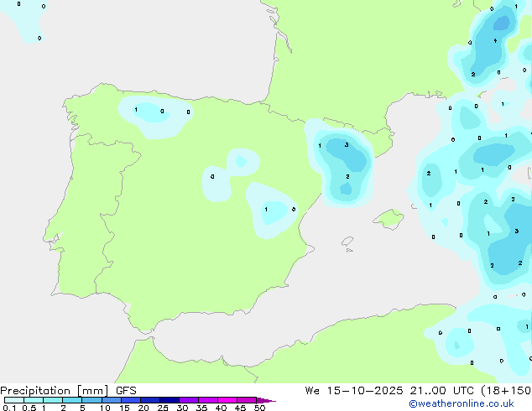Click the forecast date and time label

(x=418, y=391)
